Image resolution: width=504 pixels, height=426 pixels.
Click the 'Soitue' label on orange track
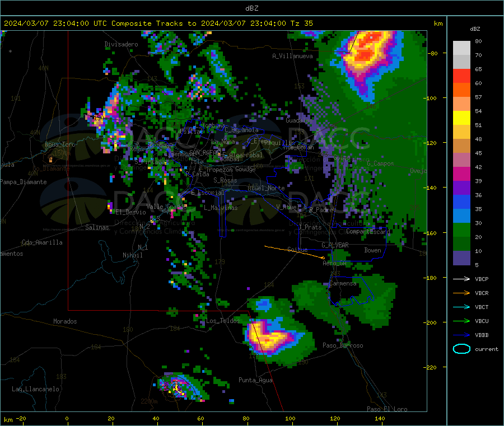pos(297,250)
